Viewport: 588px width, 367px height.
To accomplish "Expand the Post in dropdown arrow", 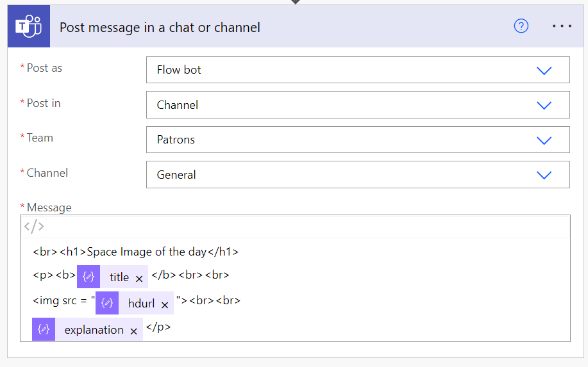I will tap(544, 105).
